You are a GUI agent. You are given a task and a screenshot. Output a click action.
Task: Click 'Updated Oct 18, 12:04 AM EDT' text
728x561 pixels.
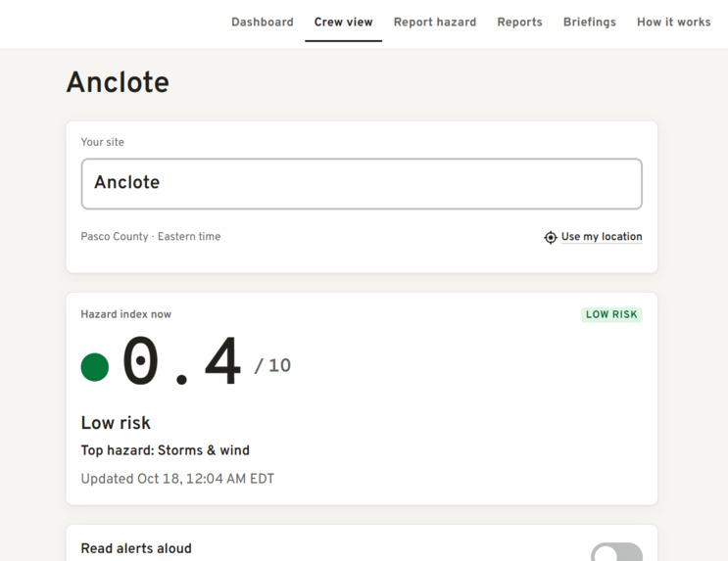[x=177, y=479]
